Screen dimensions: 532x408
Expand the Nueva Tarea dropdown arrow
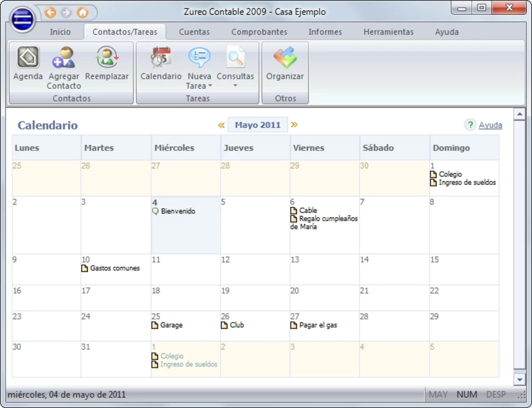[x=210, y=86]
